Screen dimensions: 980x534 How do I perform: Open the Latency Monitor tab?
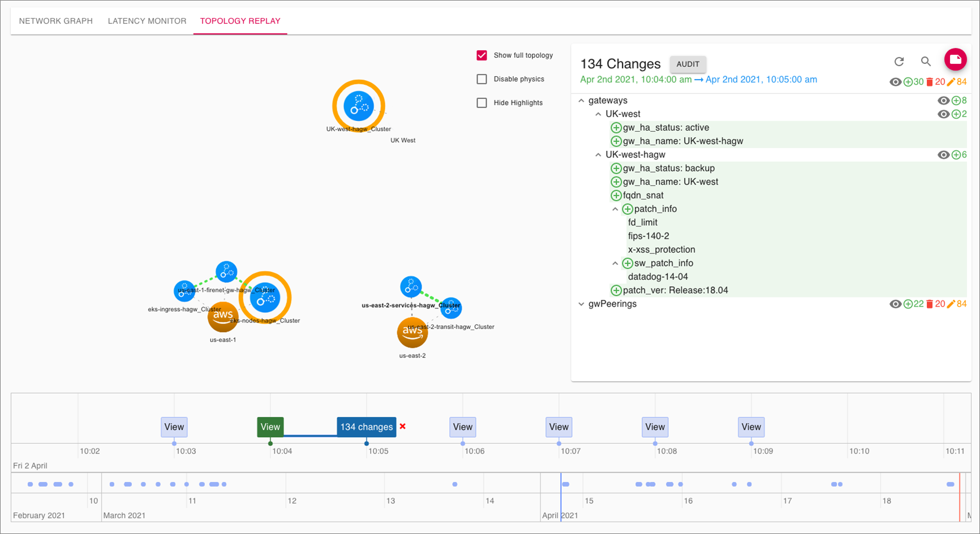click(147, 21)
